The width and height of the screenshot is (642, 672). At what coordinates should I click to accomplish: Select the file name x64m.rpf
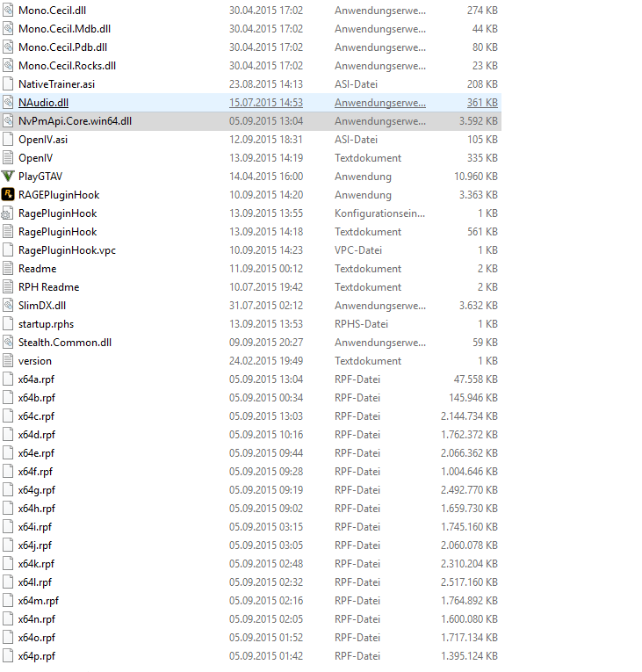click(x=39, y=600)
